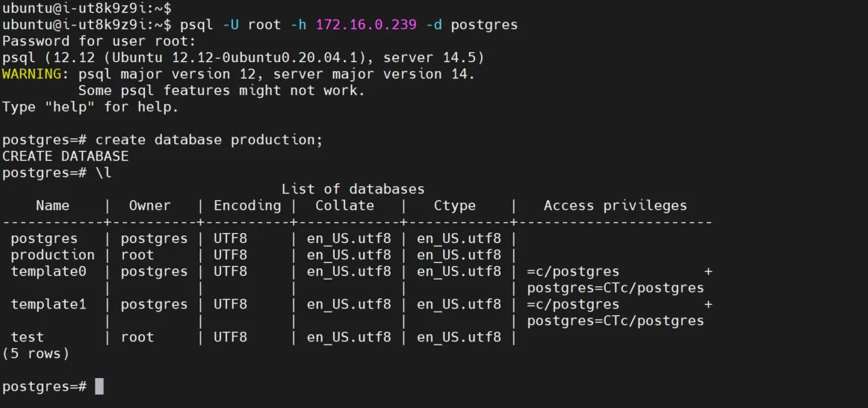868x408 pixels.
Task: Click the "(5 rows)" result count
Action: [x=36, y=353]
